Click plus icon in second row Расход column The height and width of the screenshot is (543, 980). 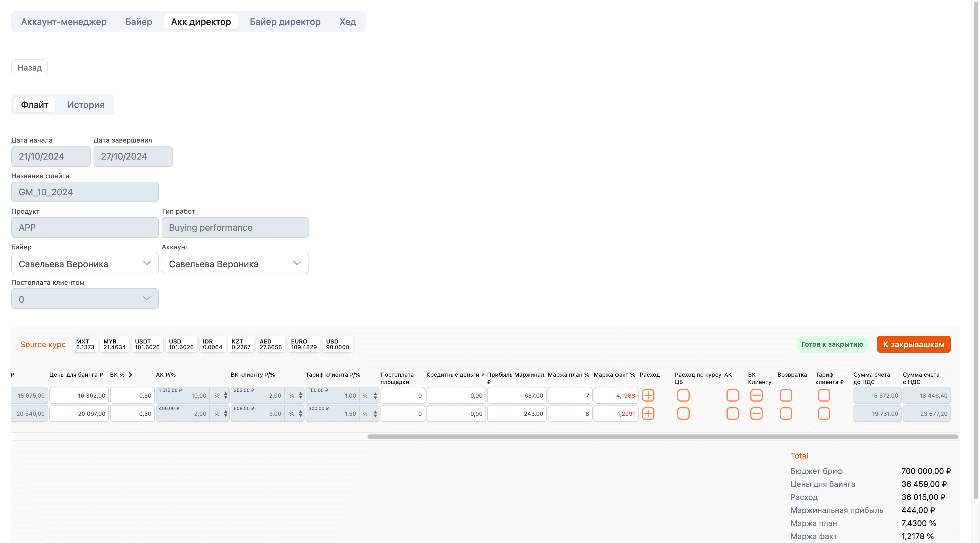tap(648, 413)
